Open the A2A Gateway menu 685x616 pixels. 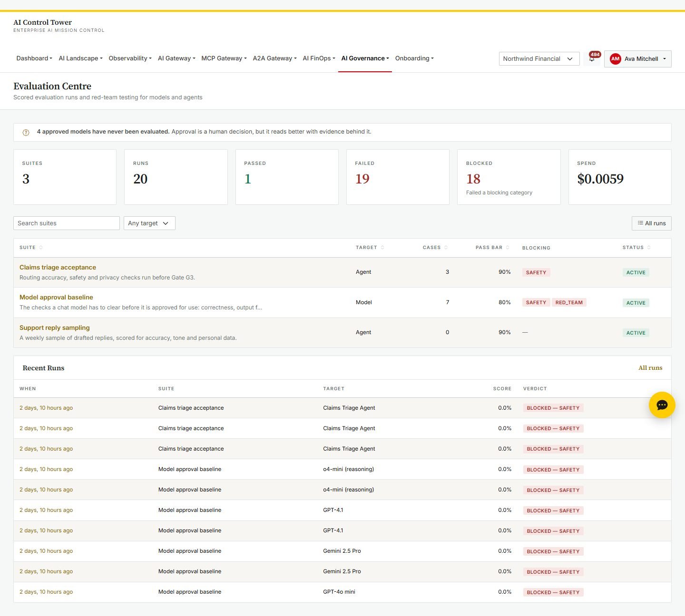274,58
